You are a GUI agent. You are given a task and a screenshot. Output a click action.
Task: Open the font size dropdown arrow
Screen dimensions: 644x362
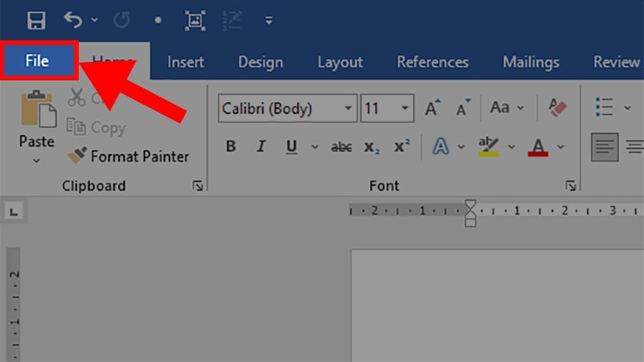click(x=405, y=109)
